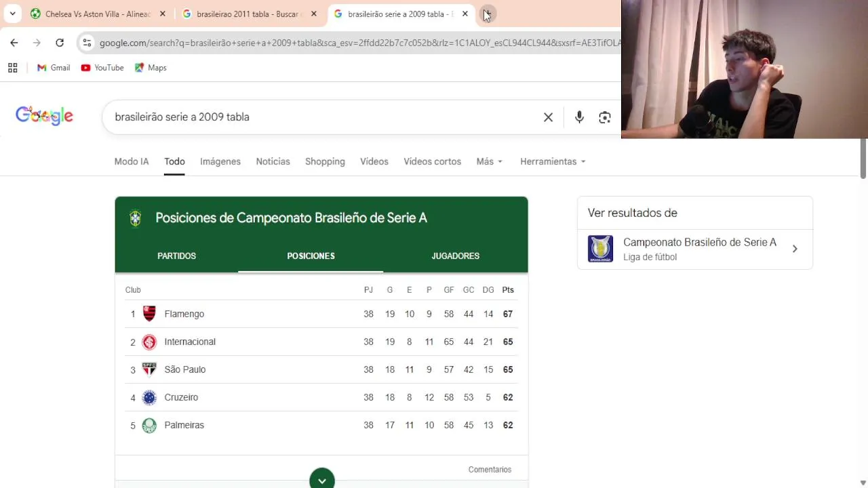Expand the full standings table
Viewport: 868px width, 488px height.
point(322,479)
